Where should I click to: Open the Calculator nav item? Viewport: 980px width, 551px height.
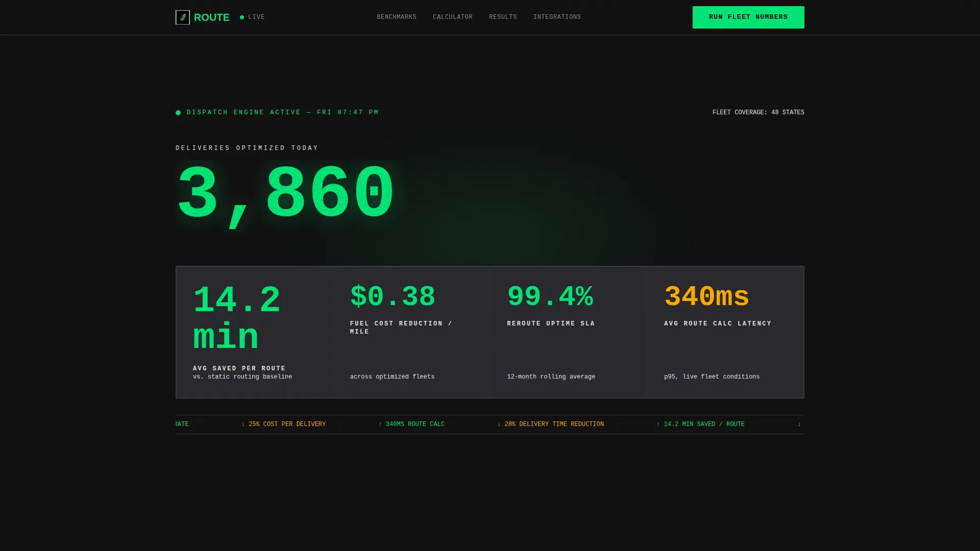[x=453, y=17]
